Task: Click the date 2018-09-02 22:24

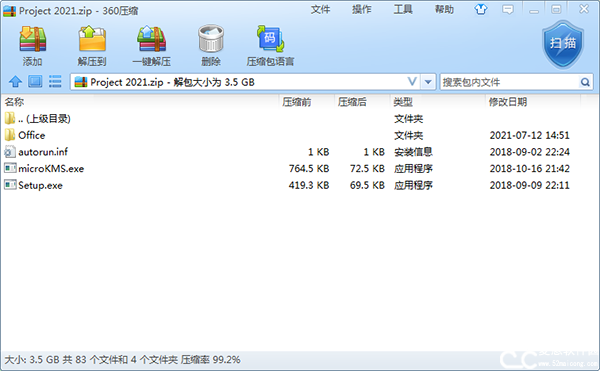Action: click(530, 152)
